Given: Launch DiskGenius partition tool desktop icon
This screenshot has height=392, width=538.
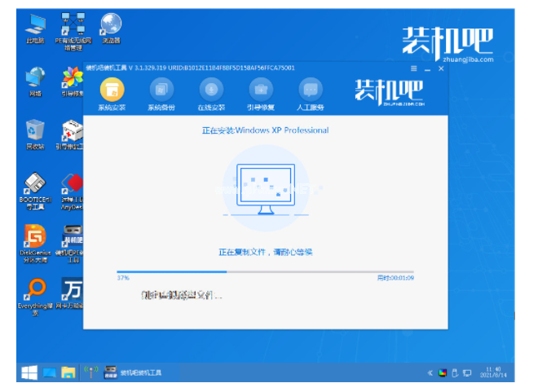Looking at the screenshot, I should pyautogui.click(x=35, y=244).
